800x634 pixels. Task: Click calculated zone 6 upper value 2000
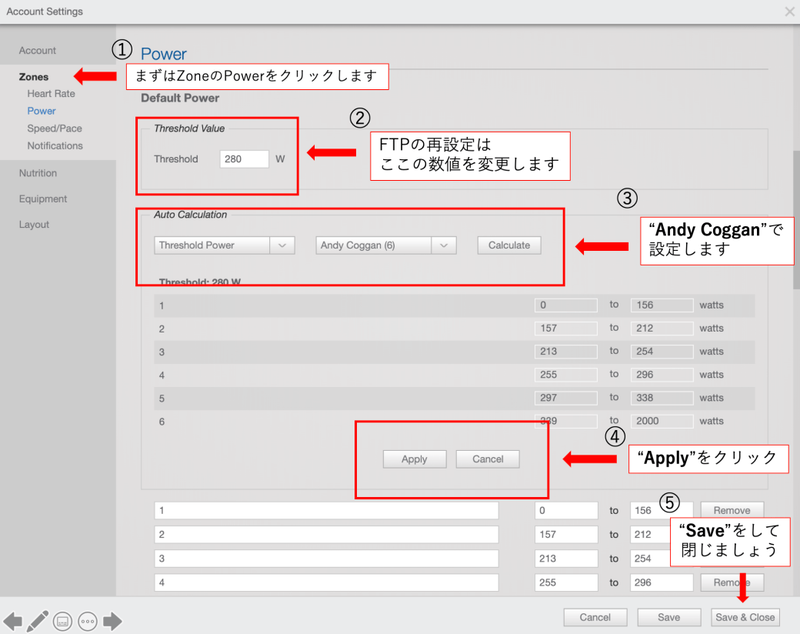[x=662, y=421]
